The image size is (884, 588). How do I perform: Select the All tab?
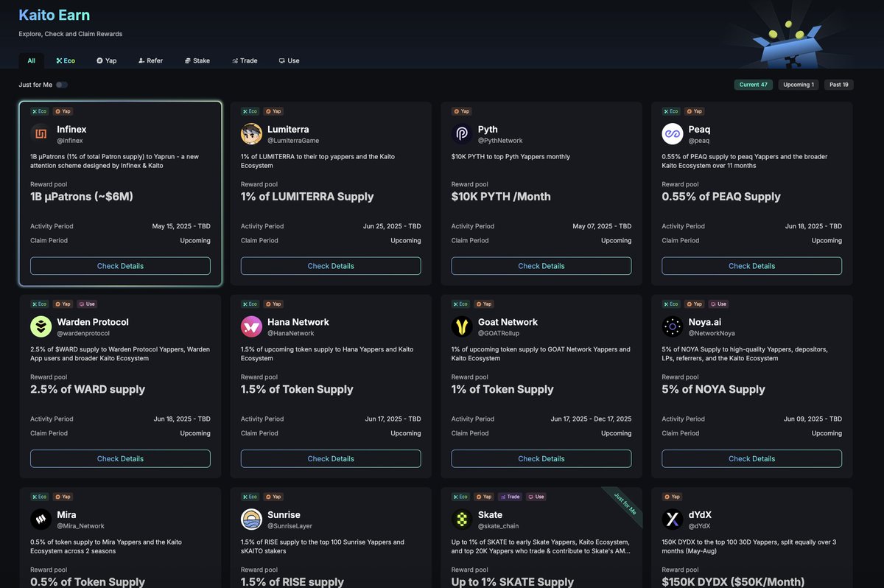[x=31, y=60]
